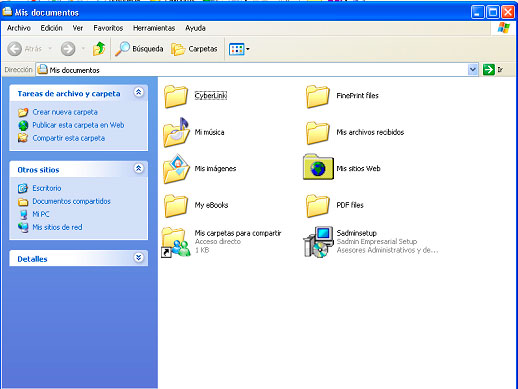518x389 pixels.
Task: Select the PDF files label
Action: 350,205
